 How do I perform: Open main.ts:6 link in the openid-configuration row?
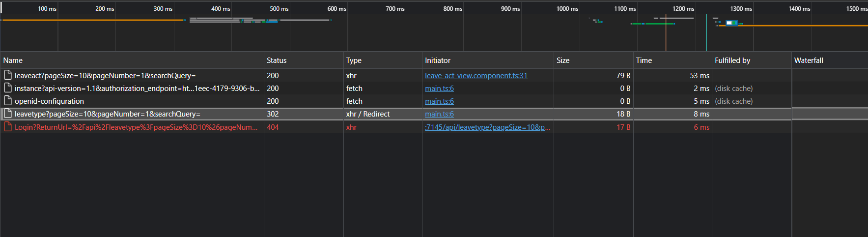[x=439, y=101]
